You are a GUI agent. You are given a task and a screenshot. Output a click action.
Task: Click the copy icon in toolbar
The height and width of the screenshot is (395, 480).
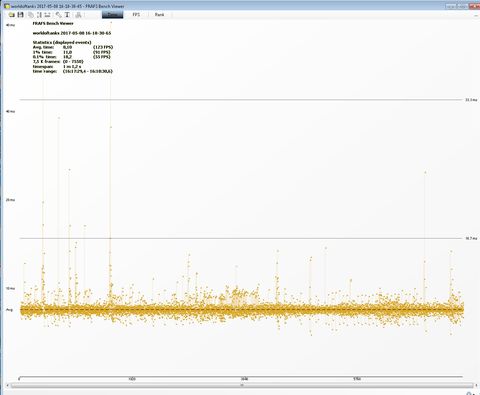tap(31, 15)
